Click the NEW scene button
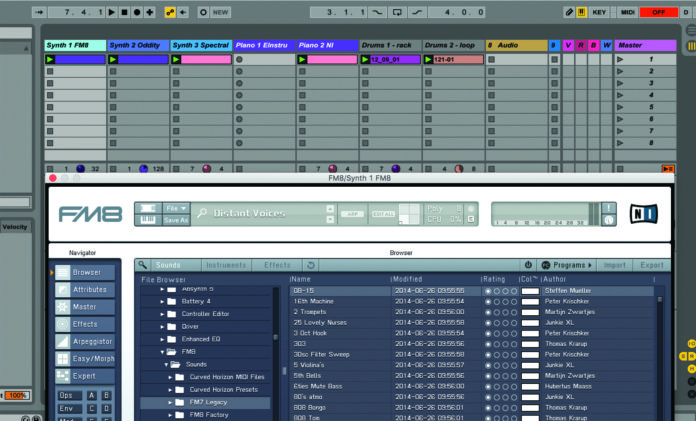 [220, 12]
